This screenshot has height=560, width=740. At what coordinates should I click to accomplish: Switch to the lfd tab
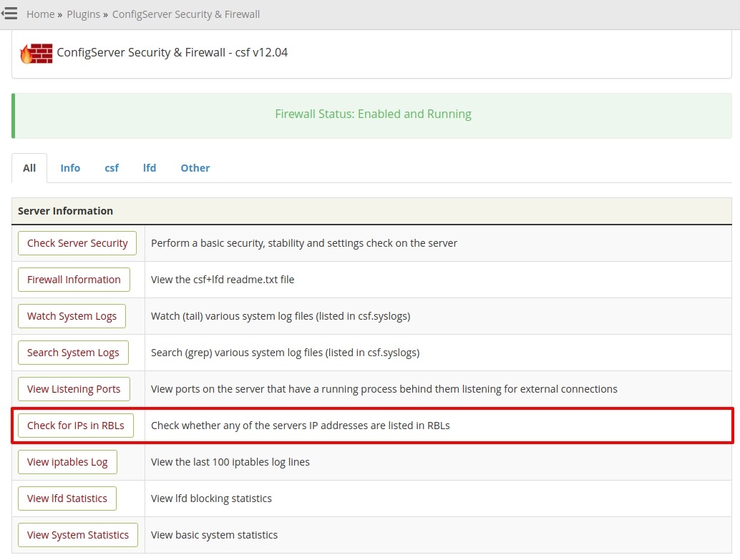150,168
